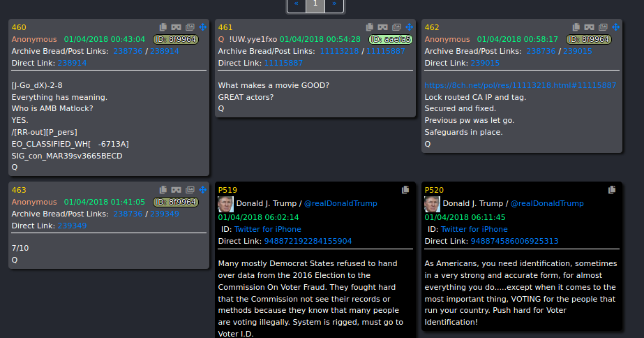The height and width of the screenshot is (338, 644).
Task: Click the goggles icon on post 462
Action: (x=590, y=27)
